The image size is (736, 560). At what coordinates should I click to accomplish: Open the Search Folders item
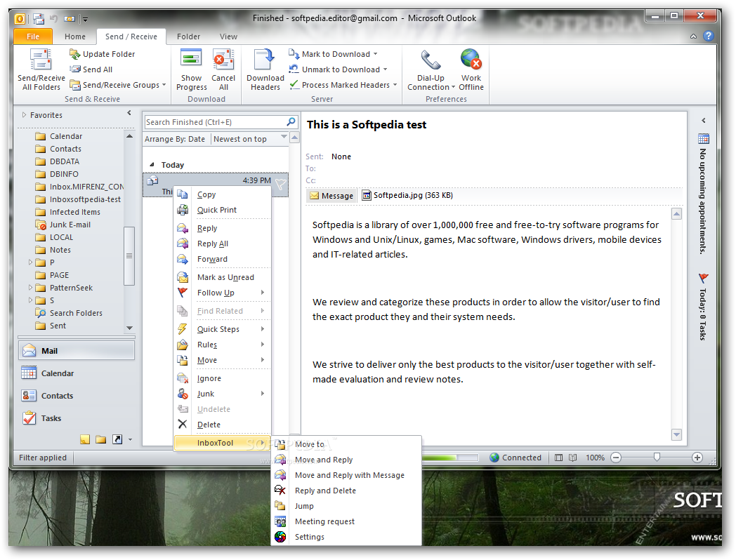(76, 313)
